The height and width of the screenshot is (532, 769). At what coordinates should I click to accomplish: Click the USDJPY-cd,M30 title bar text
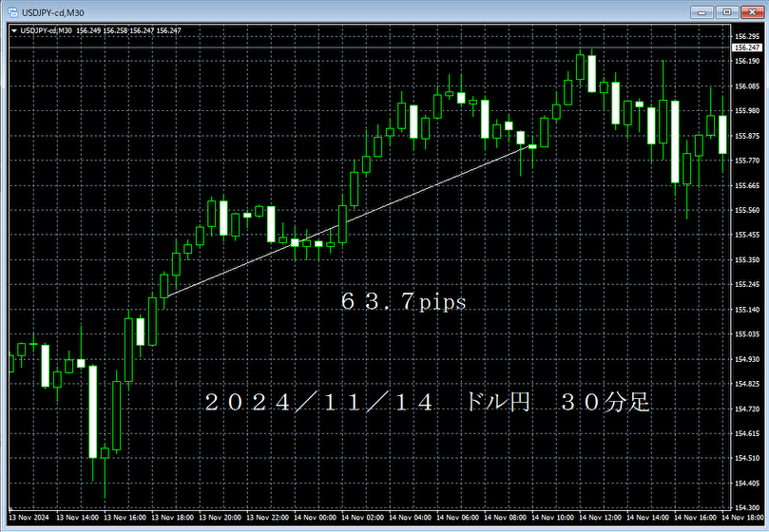53,12
